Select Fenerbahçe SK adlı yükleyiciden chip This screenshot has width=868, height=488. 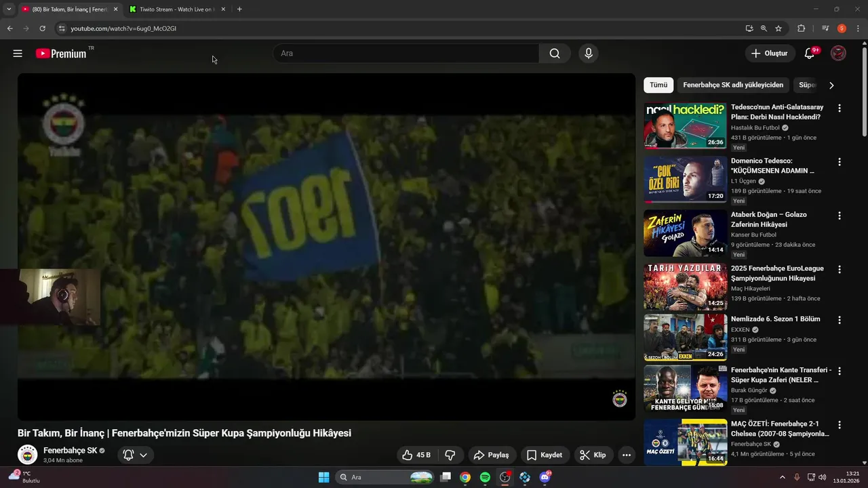733,85
